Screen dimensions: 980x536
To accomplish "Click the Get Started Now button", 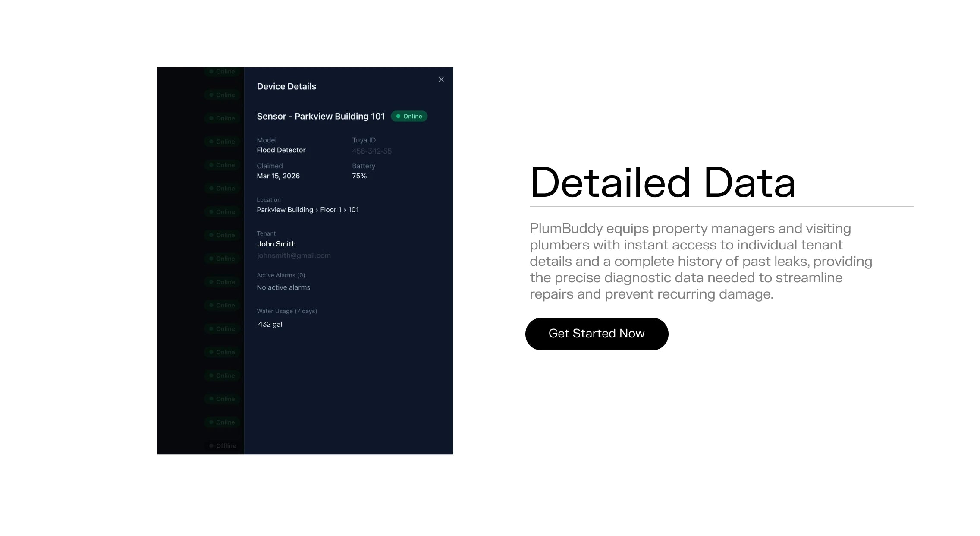I will [x=597, y=334].
